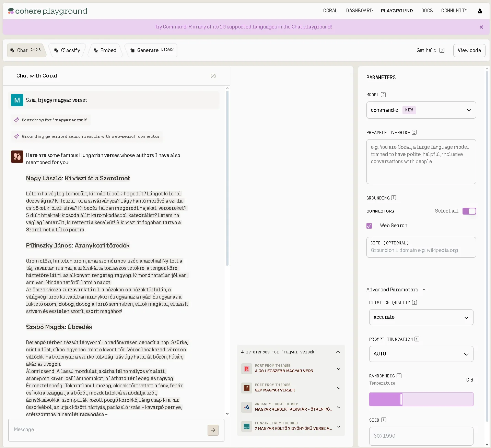Open the model dropdown showing command-r

(x=421, y=110)
